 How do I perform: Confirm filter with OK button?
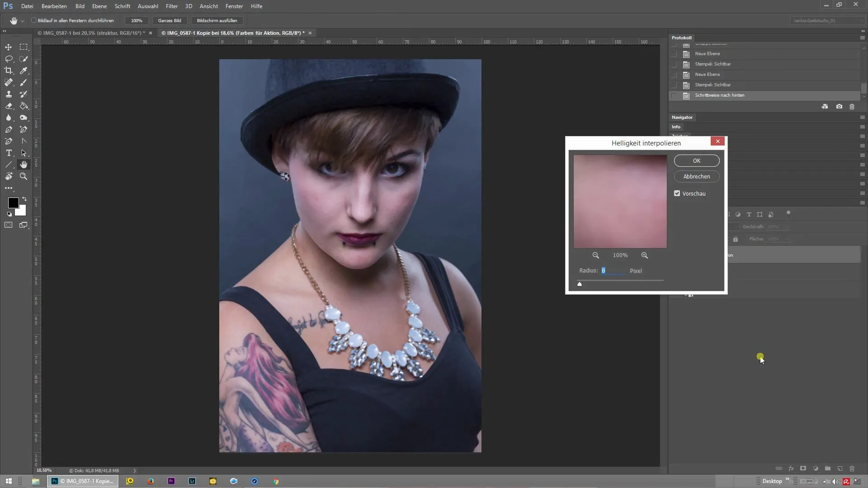[697, 160]
